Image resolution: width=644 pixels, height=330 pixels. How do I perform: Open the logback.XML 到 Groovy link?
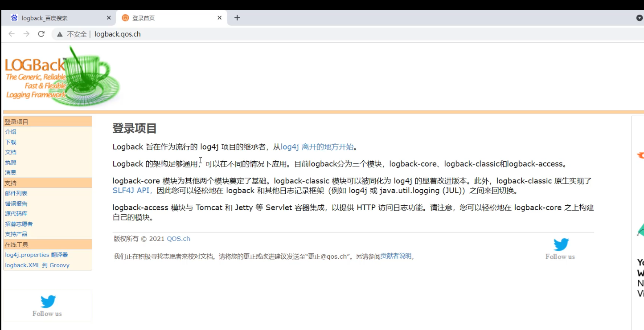37,265
